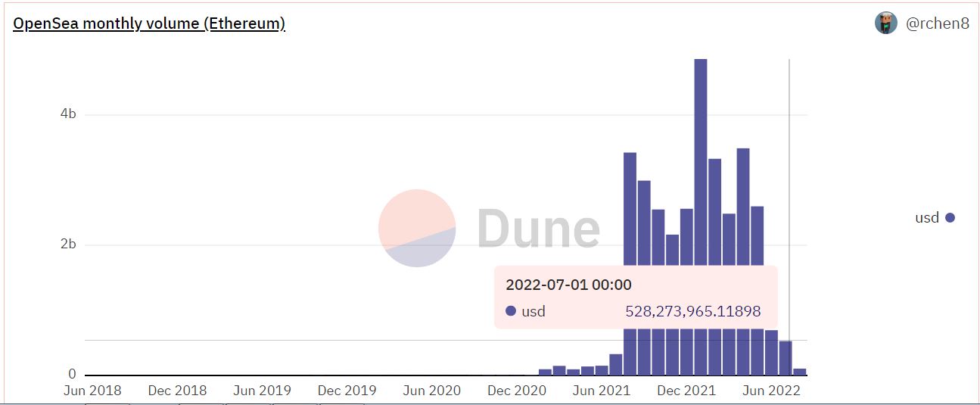
Task: Click the usd legend color dot
Action: (950, 218)
